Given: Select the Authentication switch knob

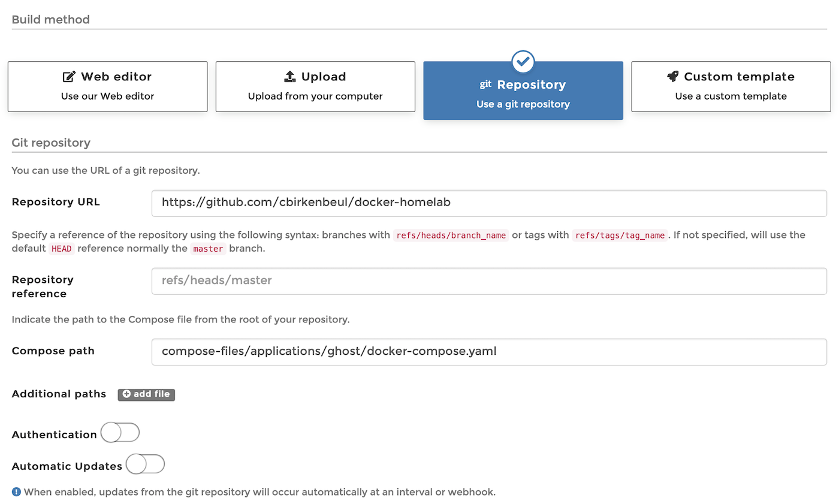Looking at the screenshot, I should coord(111,432).
